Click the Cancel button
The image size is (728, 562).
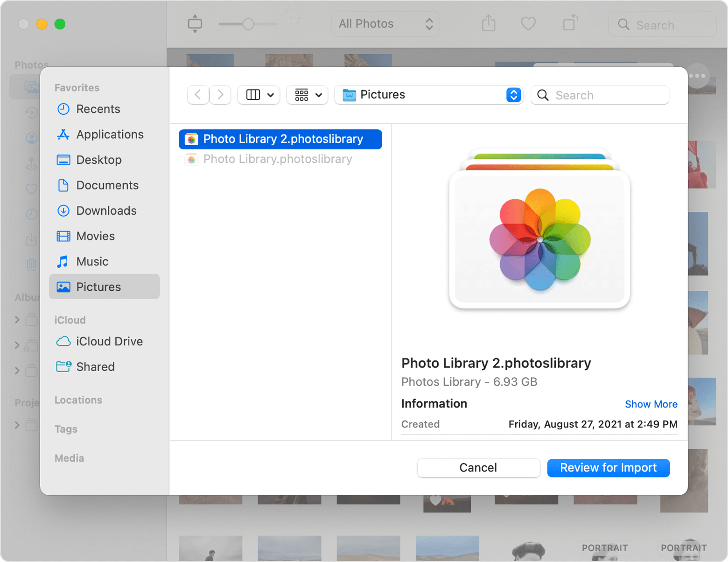pyautogui.click(x=478, y=468)
